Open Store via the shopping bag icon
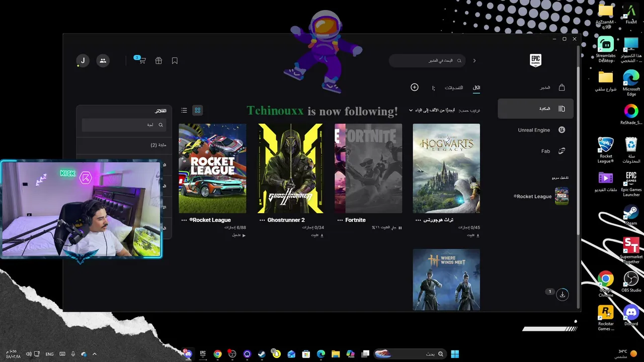 (561, 87)
